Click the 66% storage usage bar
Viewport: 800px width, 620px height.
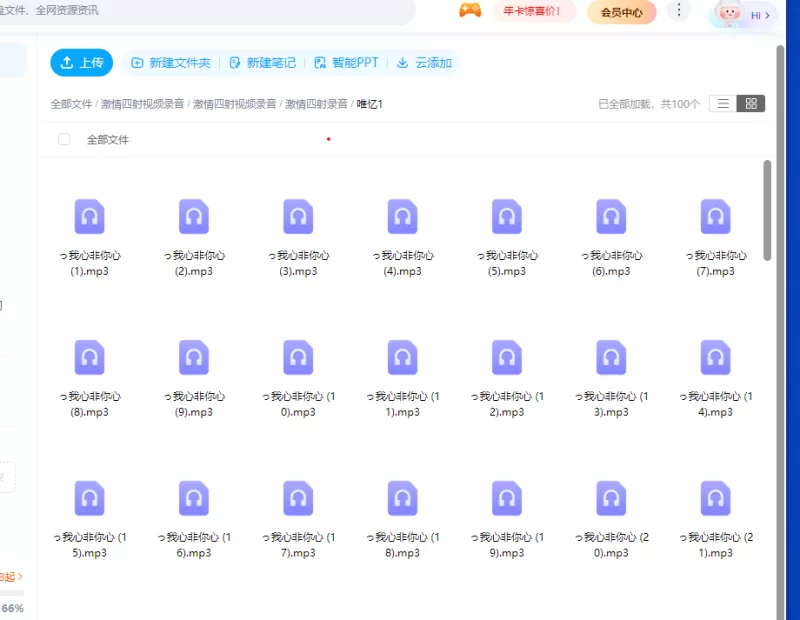(12, 593)
